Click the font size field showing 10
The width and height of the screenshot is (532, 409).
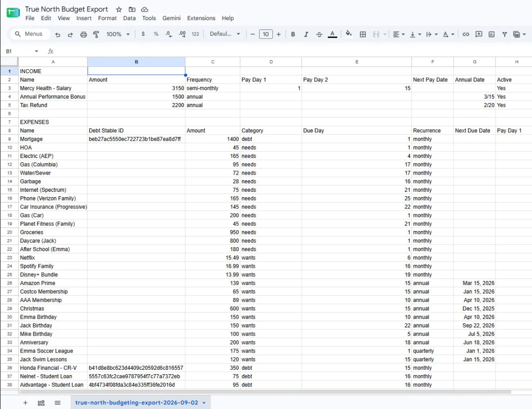(x=266, y=34)
